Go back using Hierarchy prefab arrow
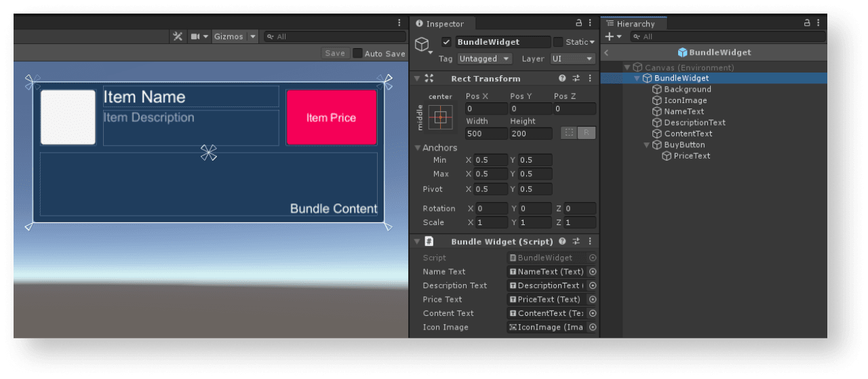 point(606,52)
